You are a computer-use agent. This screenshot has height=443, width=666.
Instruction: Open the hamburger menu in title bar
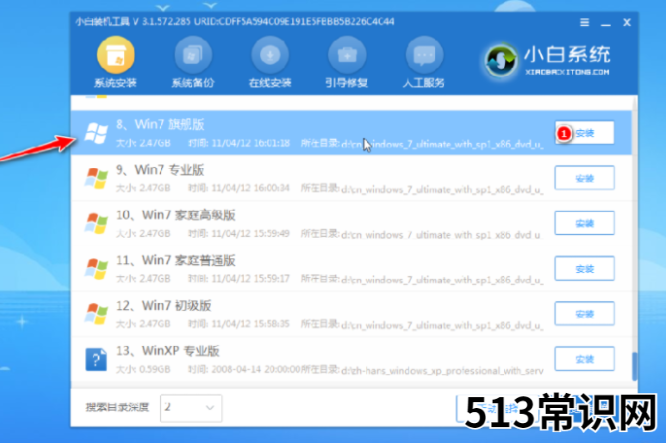tap(585, 22)
